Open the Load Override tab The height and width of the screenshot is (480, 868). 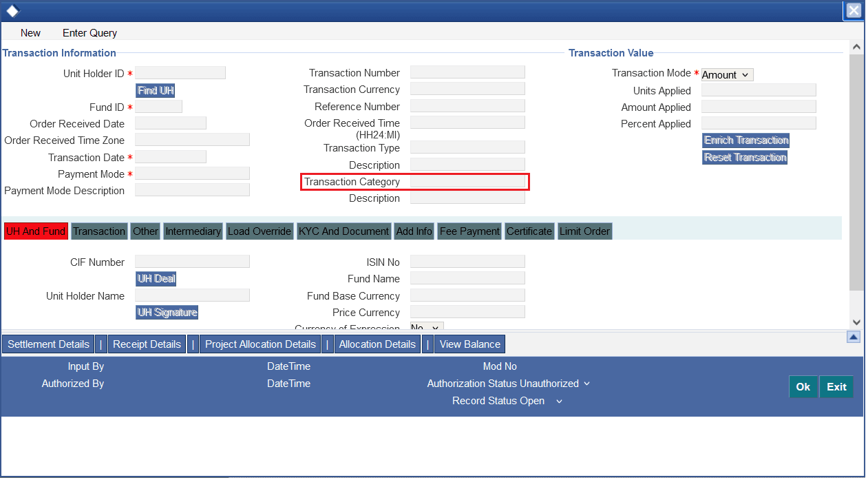pyautogui.click(x=260, y=231)
